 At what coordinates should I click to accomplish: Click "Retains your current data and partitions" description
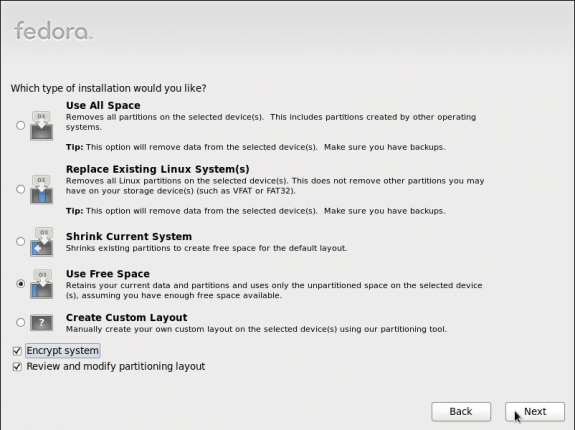point(274,290)
